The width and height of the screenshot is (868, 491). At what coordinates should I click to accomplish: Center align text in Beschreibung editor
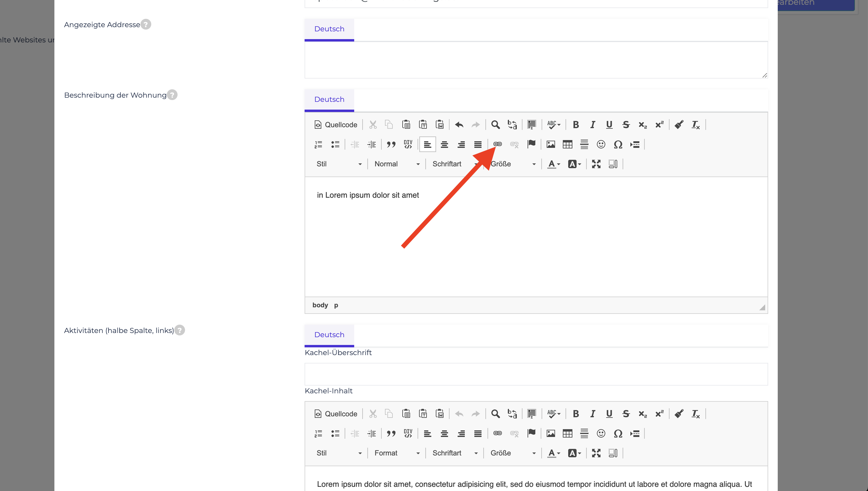click(x=444, y=144)
